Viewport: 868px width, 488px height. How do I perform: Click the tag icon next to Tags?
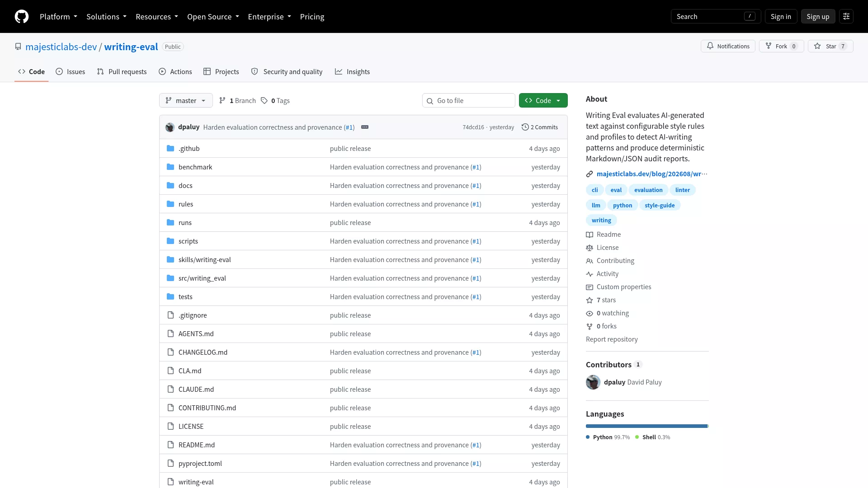pos(264,101)
